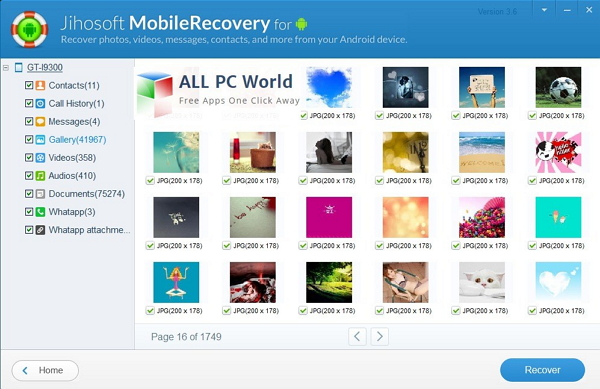Image resolution: width=600 pixels, height=389 pixels.
Task: Open the dandelion teal thumbnail
Action: tap(176, 152)
